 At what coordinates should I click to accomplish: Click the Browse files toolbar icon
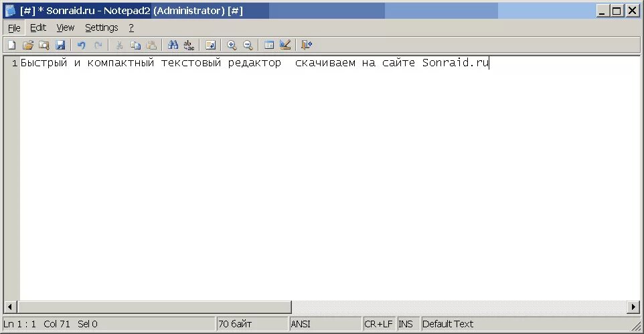pyautogui.click(x=44, y=45)
